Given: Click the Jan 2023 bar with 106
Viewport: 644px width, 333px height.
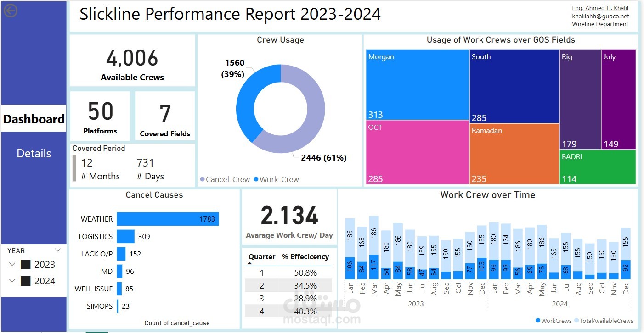Looking at the screenshot, I should point(350,268).
